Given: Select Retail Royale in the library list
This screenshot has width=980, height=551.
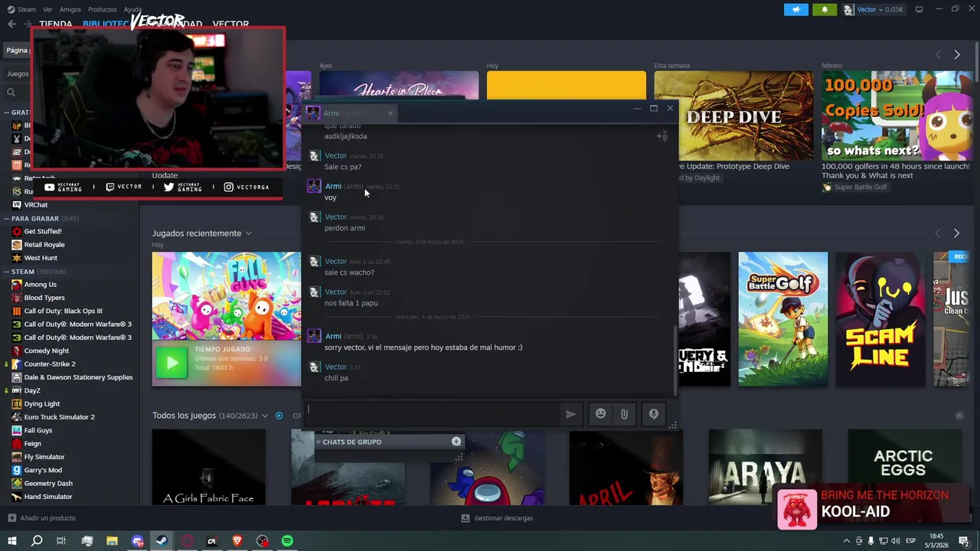Looking at the screenshot, I should pos(44,244).
